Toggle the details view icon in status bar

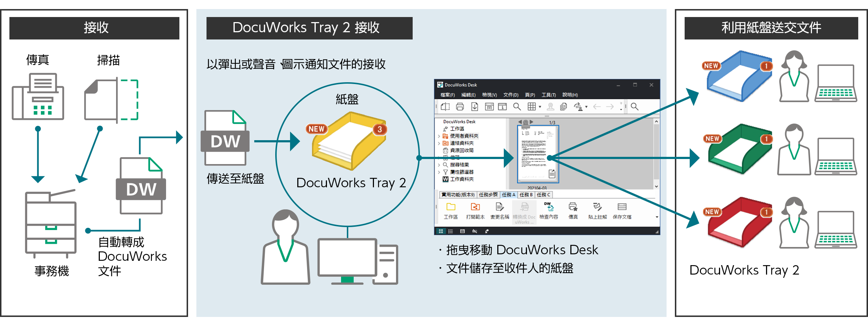462,231
